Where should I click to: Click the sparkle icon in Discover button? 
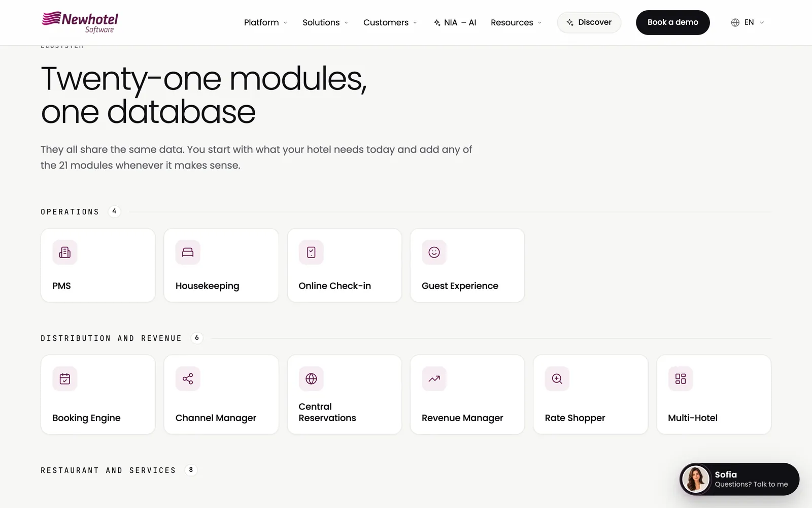click(x=570, y=22)
